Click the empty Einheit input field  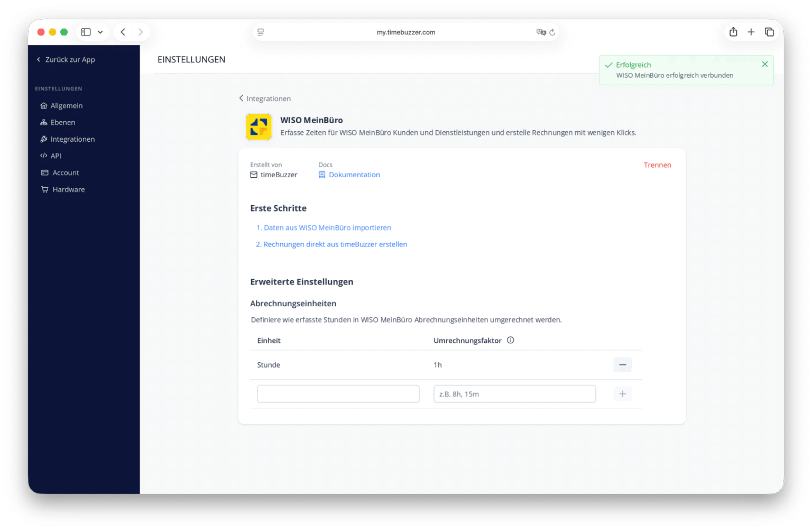pyautogui.click(x=338, y=394)
